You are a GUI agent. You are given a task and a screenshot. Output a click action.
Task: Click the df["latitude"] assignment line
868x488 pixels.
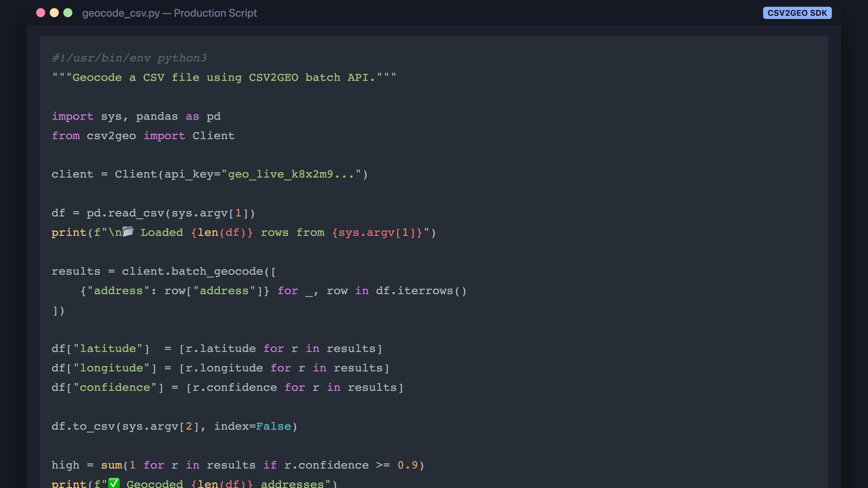coord(217,349)
